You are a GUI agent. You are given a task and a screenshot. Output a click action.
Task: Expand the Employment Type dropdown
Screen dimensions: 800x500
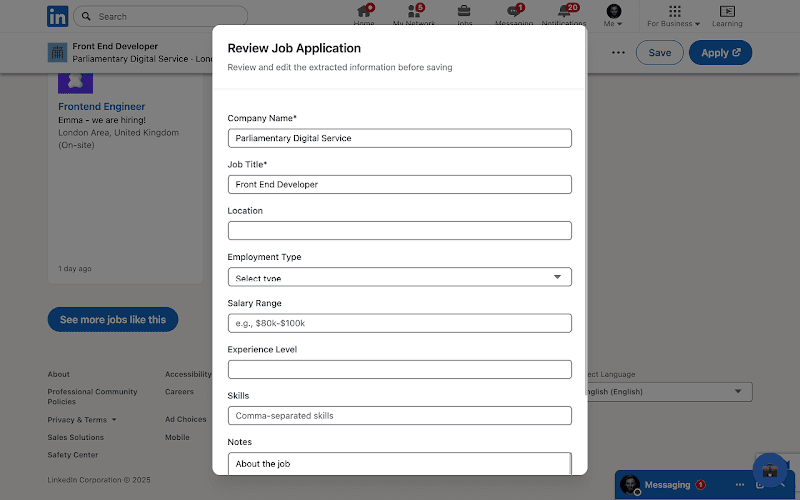click(399, 277)
